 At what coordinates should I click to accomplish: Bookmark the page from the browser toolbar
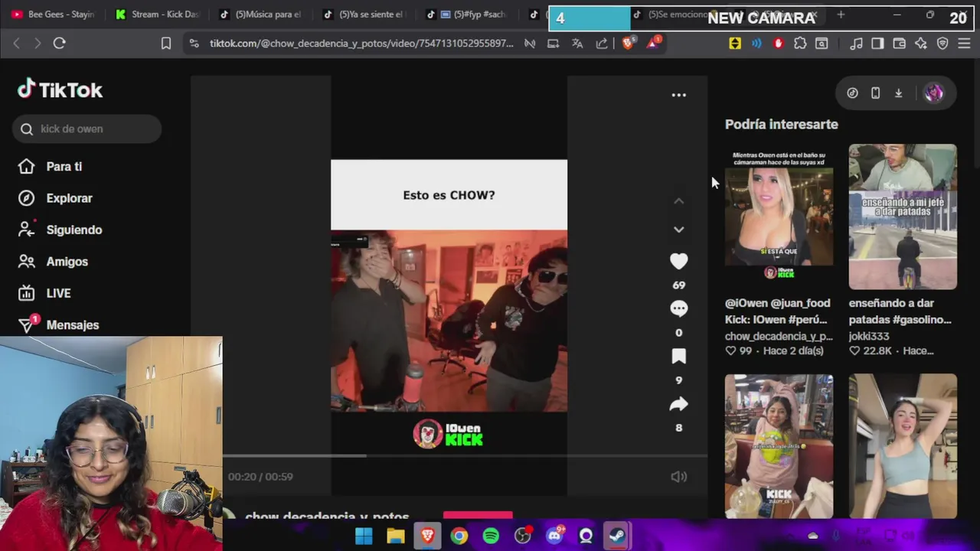click(166, 44)
